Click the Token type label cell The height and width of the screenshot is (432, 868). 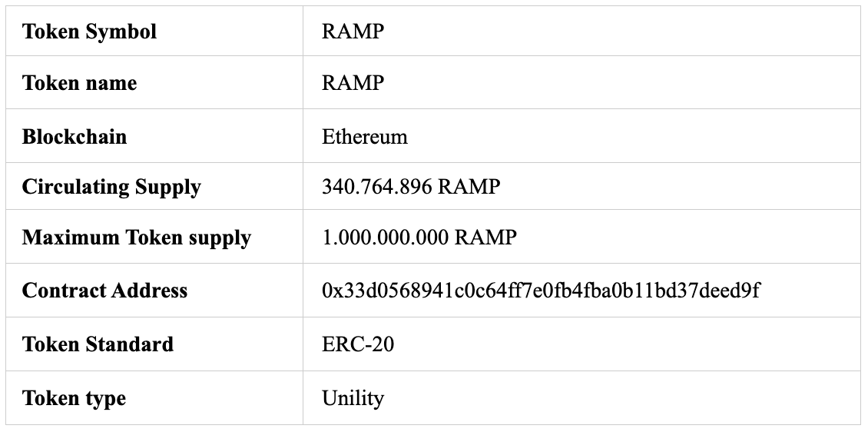point(74,398)
